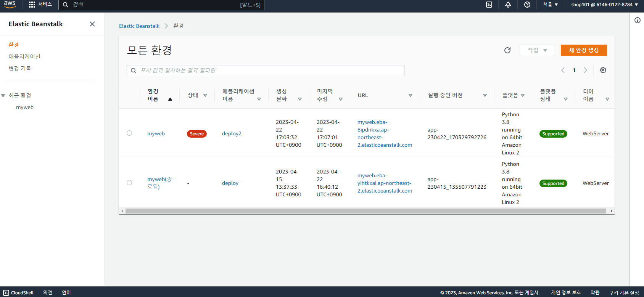Sort by environment name ascending arrow
Viewport: 644px width, 297px height.
pos(170,99)
